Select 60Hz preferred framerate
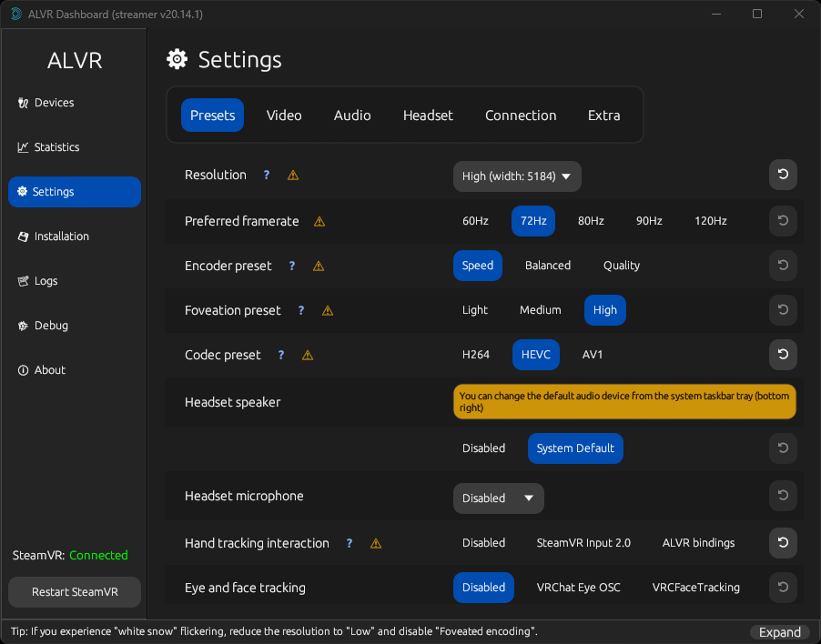Viewport: 821px width, 644px height. 475,221
